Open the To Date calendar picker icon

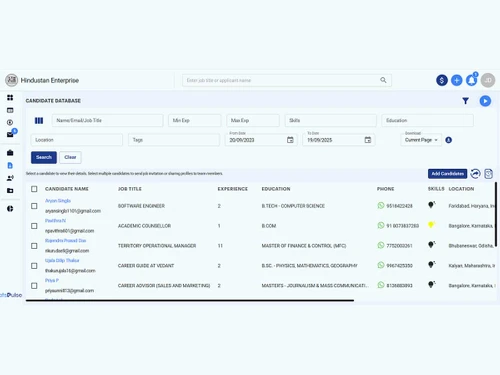368,140
